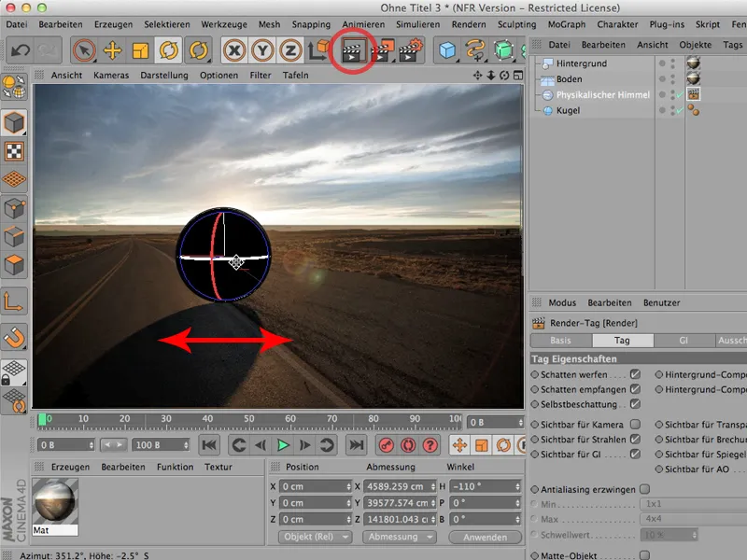Viewport: 747px width, 560px height.
Task: Open Textur menu in material manager
Action: pyautogui.click(x=218, y=468)
